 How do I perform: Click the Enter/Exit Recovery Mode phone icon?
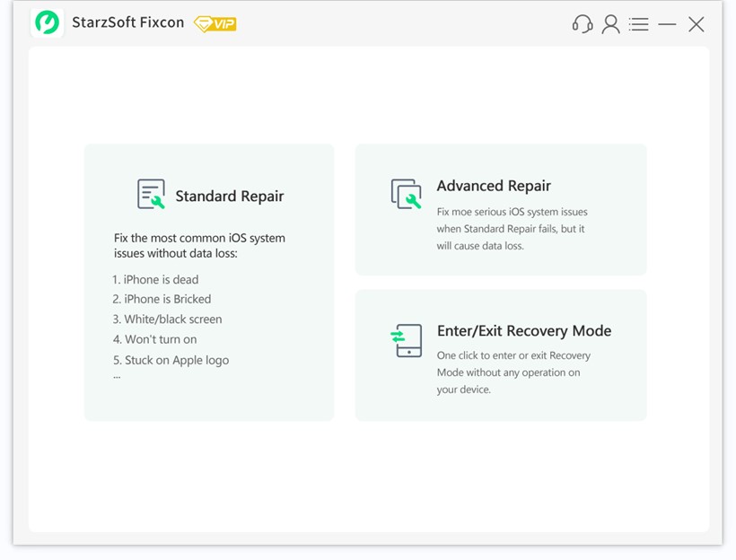[406, 340]
